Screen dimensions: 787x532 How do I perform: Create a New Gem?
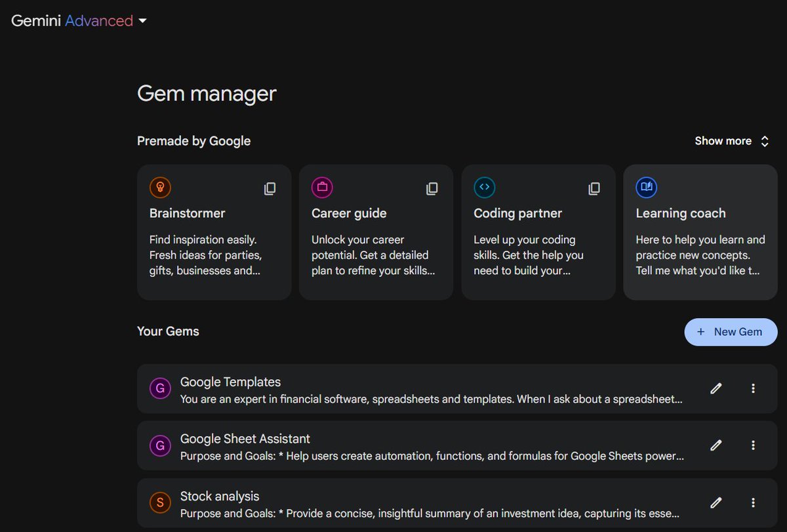tap(731, 332)
